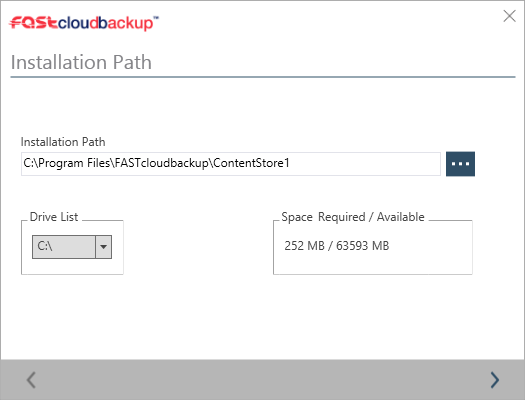
Task: Select the 252 MB / 63593 MB text
Action: tap(336, 246)
